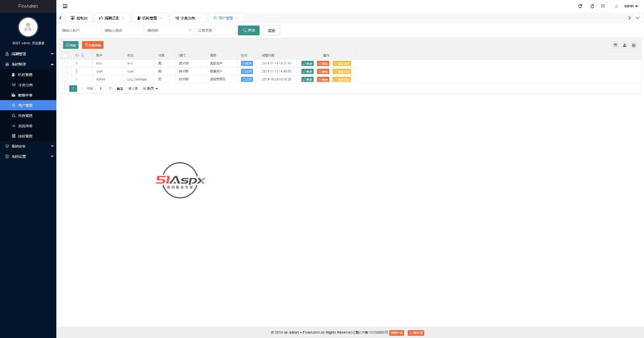
Task: Open the notification bell
Action: click(592, 6)
